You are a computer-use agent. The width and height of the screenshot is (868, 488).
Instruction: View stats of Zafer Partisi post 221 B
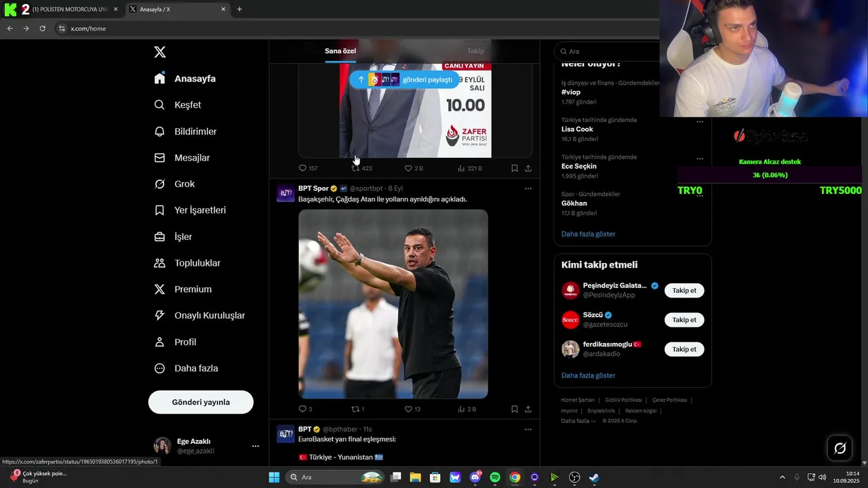click(x=469, y=168)
